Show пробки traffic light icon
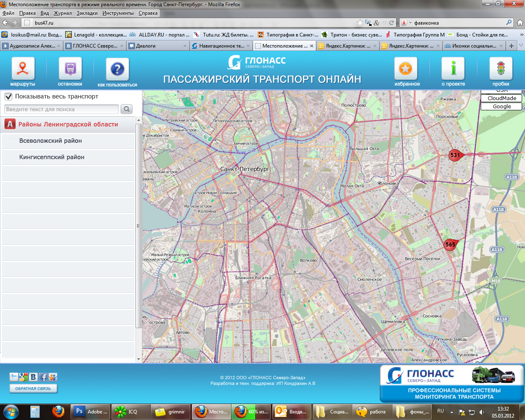Image resolution: width=525 pixels, height=420 pixels. pyautogui.click(x=500, y=69)
